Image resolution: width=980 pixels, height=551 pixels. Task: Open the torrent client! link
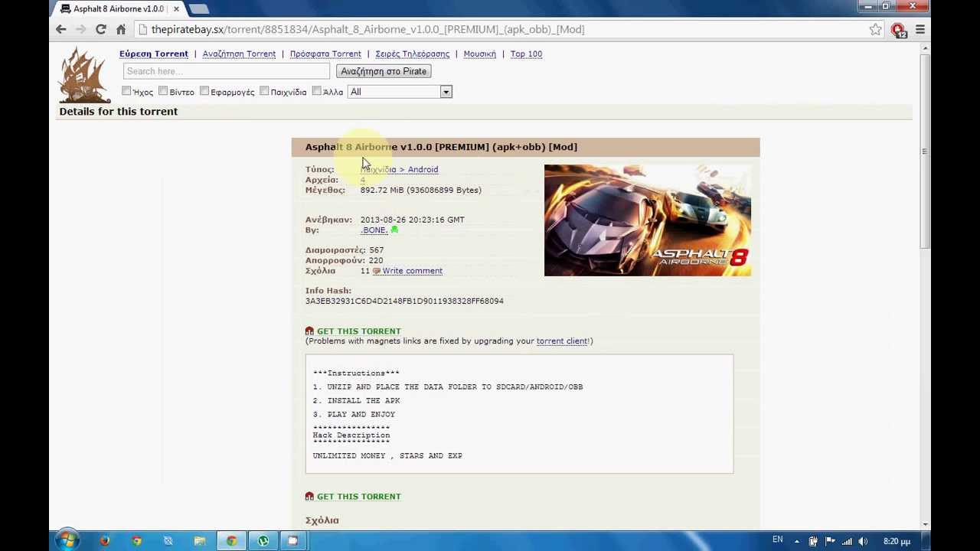coord(563,341)
